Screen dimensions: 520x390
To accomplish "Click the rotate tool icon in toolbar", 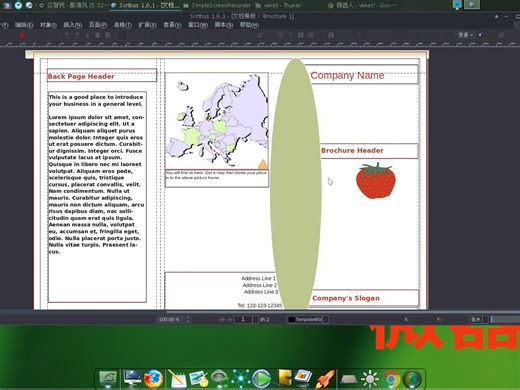I will click(260, 35).
